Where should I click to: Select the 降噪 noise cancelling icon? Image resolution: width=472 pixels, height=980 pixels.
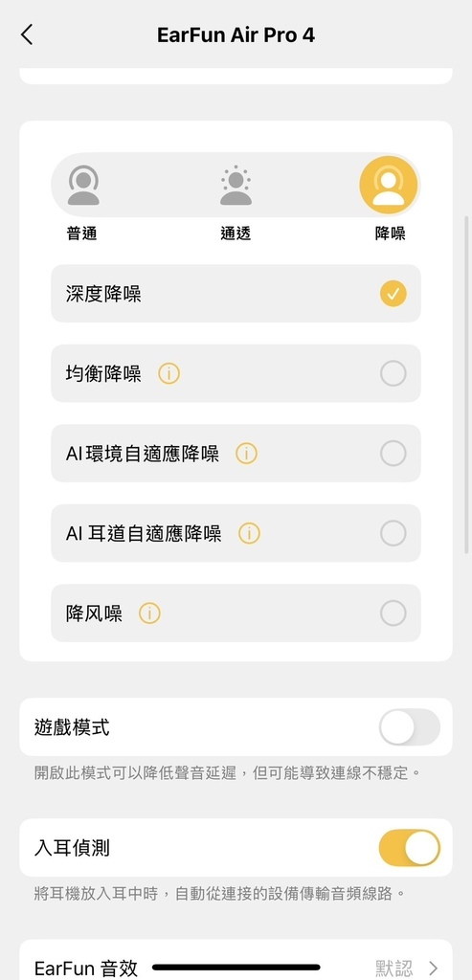pyautogui.click(x=389, y=185)
